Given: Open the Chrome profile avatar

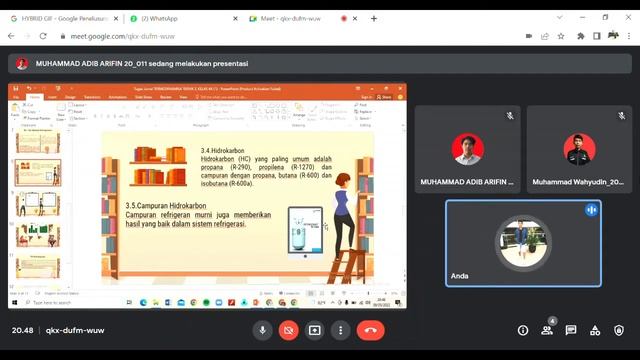Looking at the screenshot, I should tap(613, 36).
